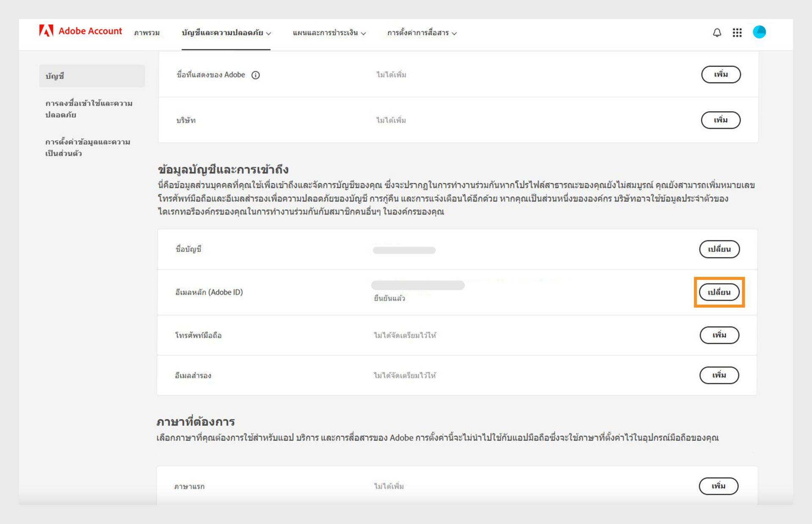Click เพิ่ม for ภาษาแรก row
812x524 pixels.
click(718, 486)
